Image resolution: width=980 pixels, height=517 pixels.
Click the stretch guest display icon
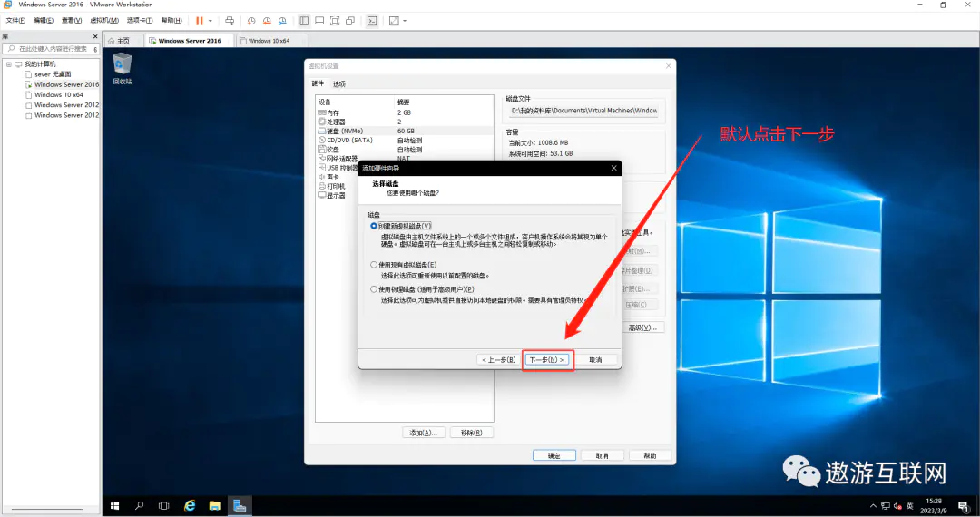[394, 21]
